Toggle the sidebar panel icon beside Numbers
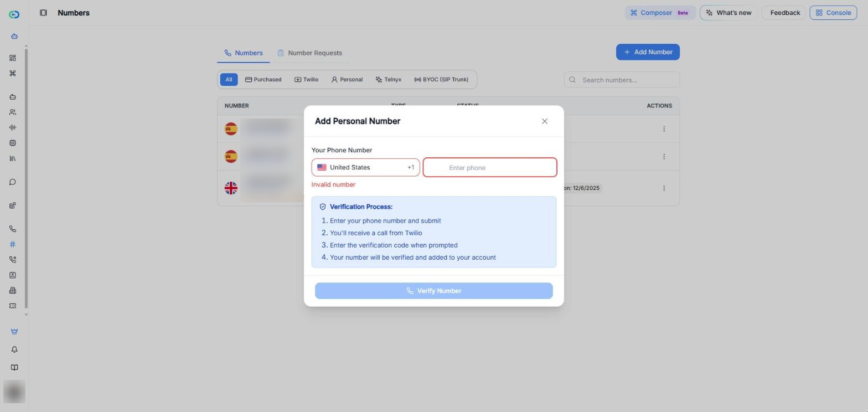This screenshot has height=412, width=868. [x=43, y=13]
